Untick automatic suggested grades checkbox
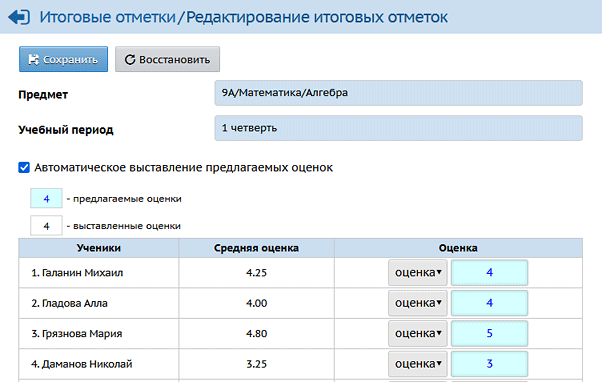The width and height of the screenshot is (602, 382). coord(24,167)
